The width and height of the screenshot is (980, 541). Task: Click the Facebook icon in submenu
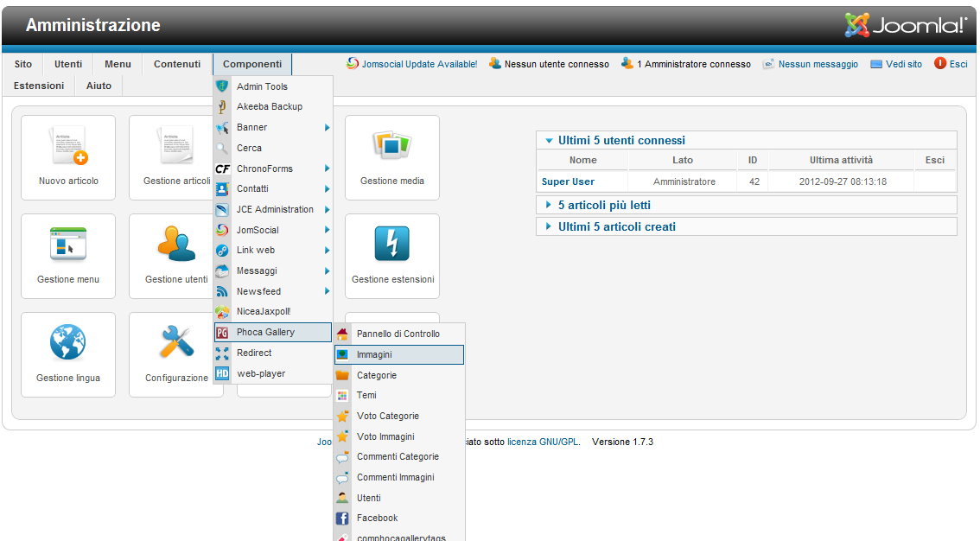pos(342,518)
